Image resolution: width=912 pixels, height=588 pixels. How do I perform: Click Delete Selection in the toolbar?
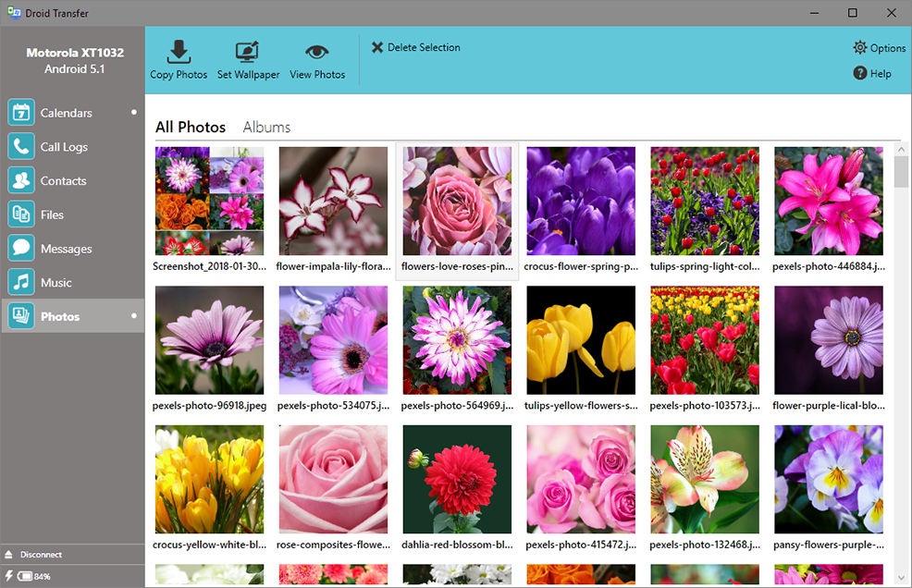pos(415,47)
